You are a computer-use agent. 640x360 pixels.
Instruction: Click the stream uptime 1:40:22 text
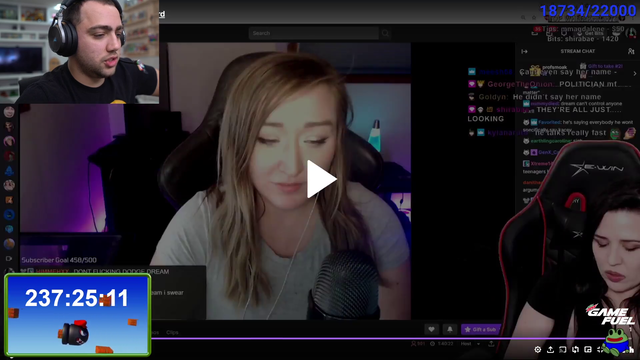point(445,344)
